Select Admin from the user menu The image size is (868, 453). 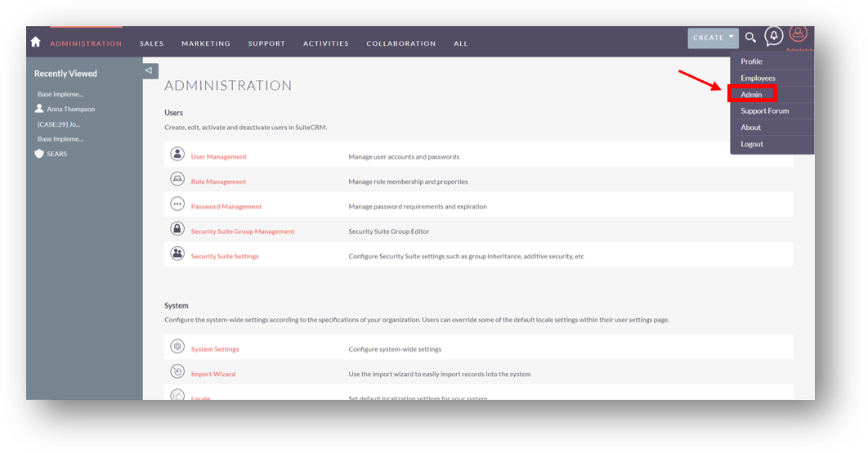(x=751, y=95)
